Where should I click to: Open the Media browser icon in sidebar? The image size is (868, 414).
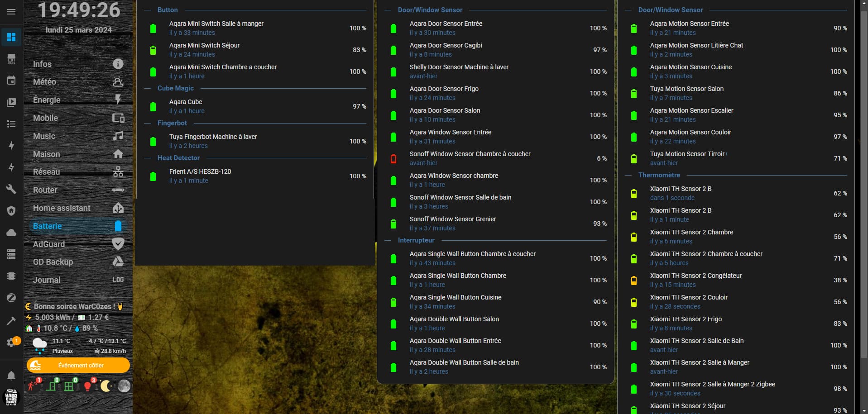click(x=11, y=102)
